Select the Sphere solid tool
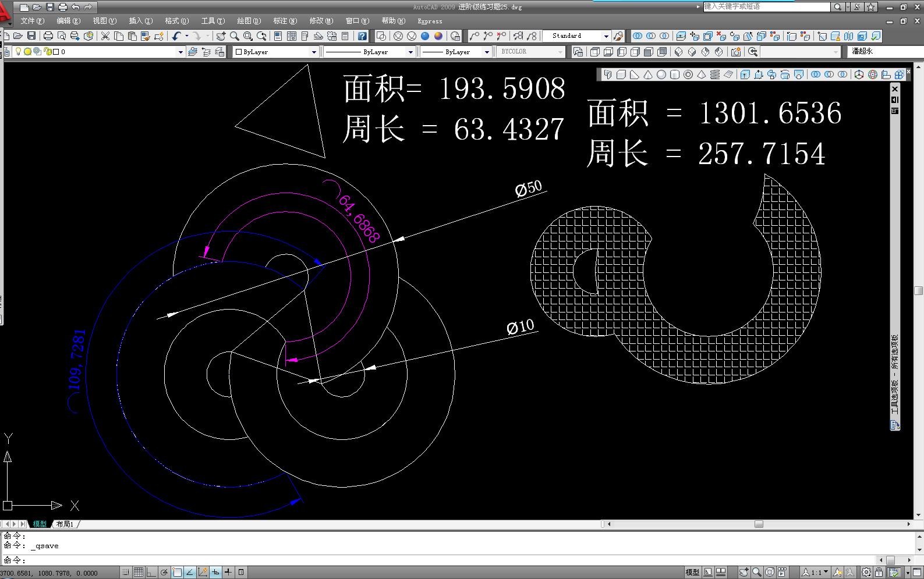 (661, 74)
